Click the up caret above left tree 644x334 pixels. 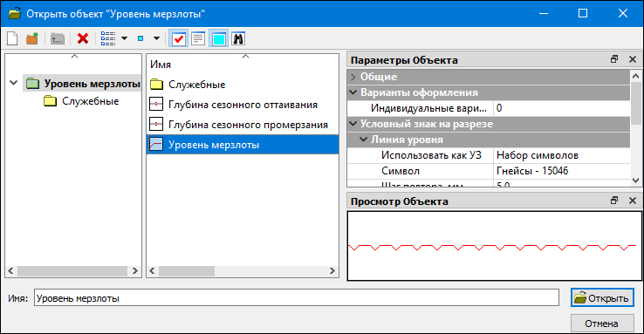coord(74,56)
